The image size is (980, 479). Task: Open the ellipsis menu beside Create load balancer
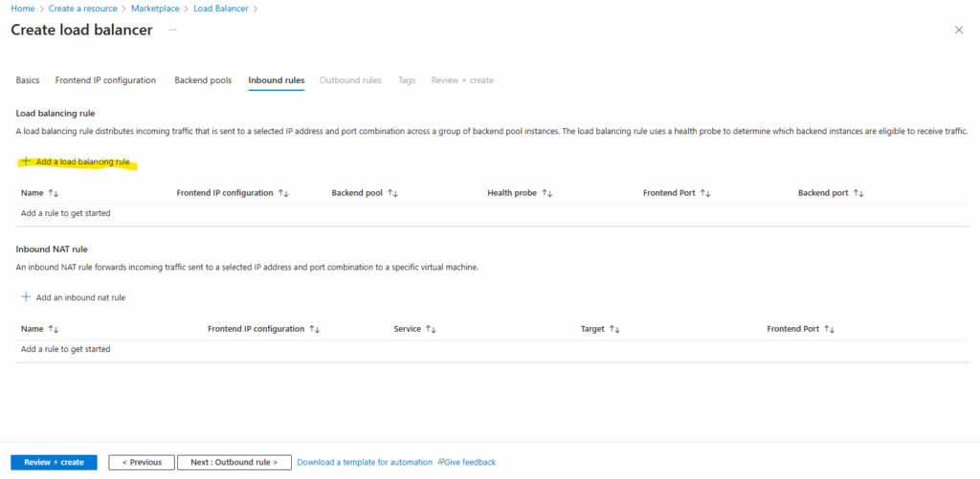coord(172,30)
